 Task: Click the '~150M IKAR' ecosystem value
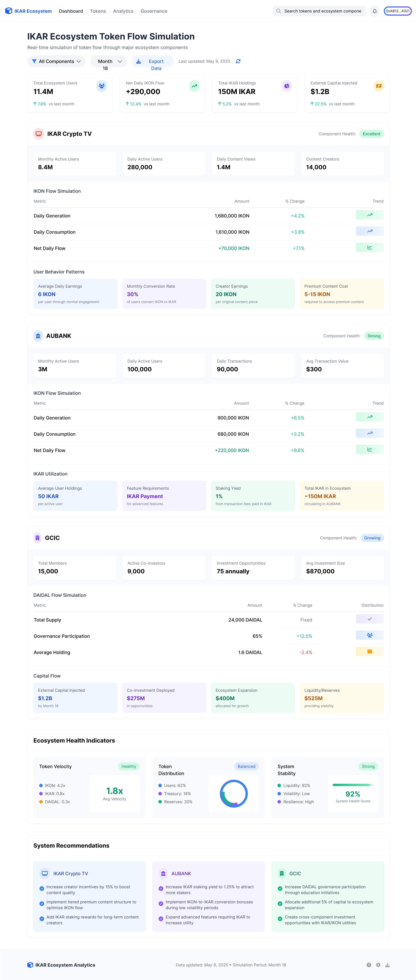coord(320,497)
